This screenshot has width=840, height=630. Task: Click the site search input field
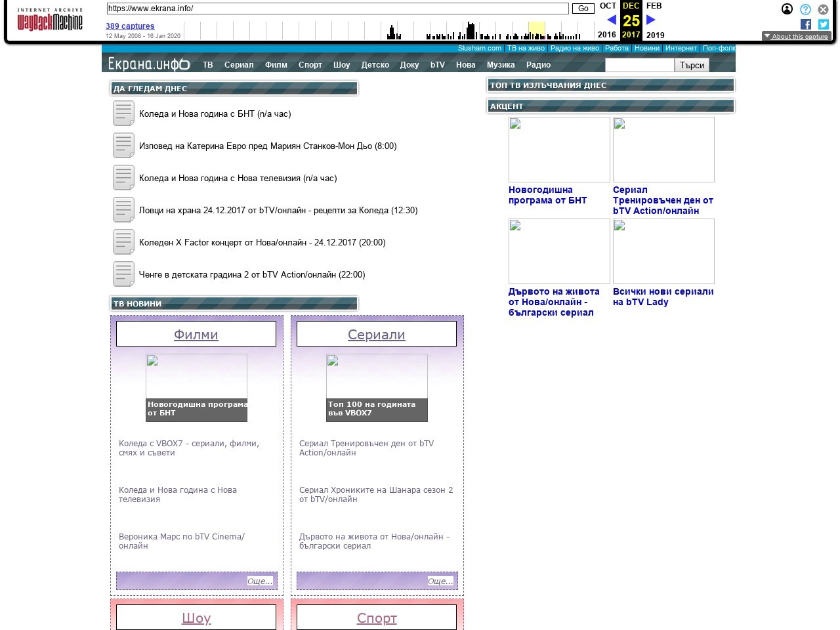pos(639,65)
